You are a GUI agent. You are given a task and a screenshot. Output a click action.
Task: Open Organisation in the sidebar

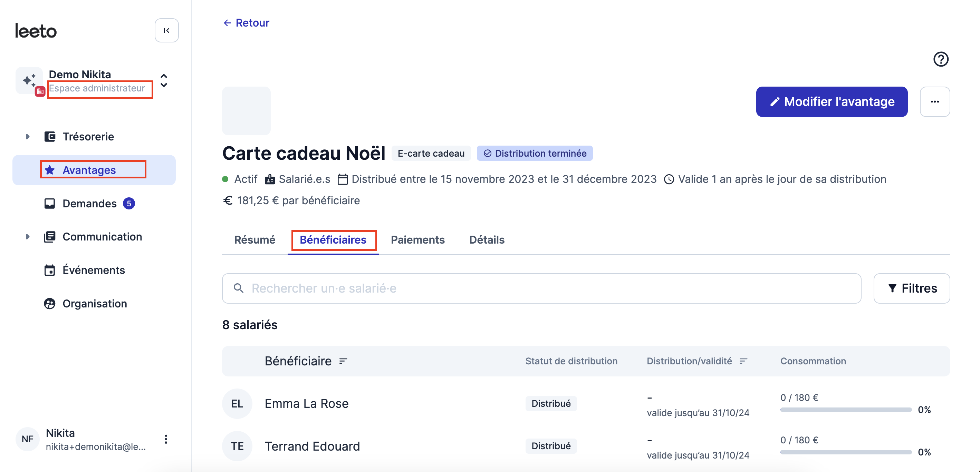(x=94, y=304)
